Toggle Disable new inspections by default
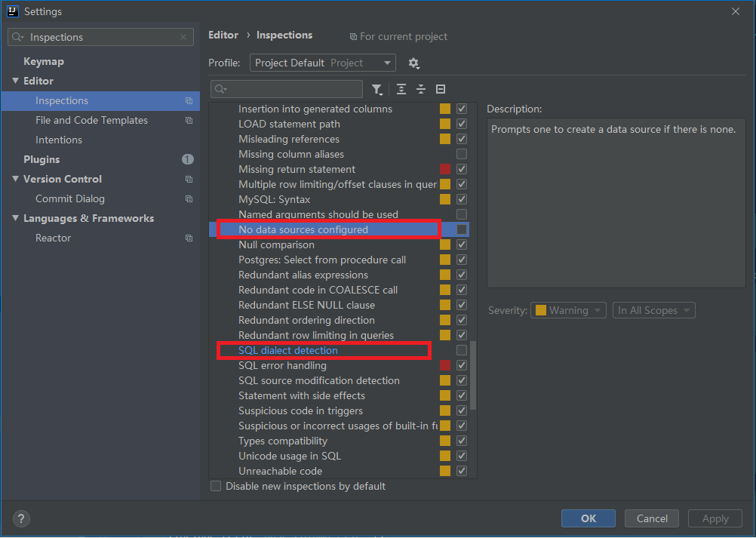This screenshot has width=756, height=538. (x=216, y=487)
